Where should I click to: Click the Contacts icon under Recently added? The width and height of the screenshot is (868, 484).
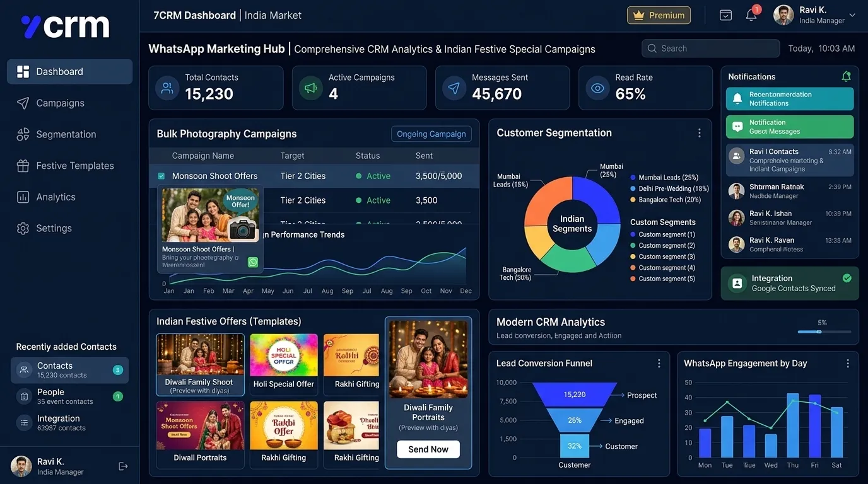tap(24, 370)
